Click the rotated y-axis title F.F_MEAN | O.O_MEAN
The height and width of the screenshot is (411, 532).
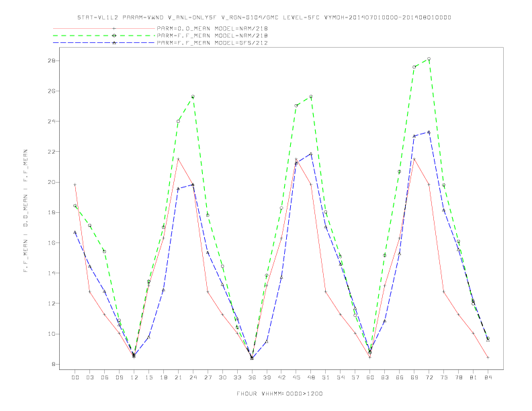(x=26, y=211)
